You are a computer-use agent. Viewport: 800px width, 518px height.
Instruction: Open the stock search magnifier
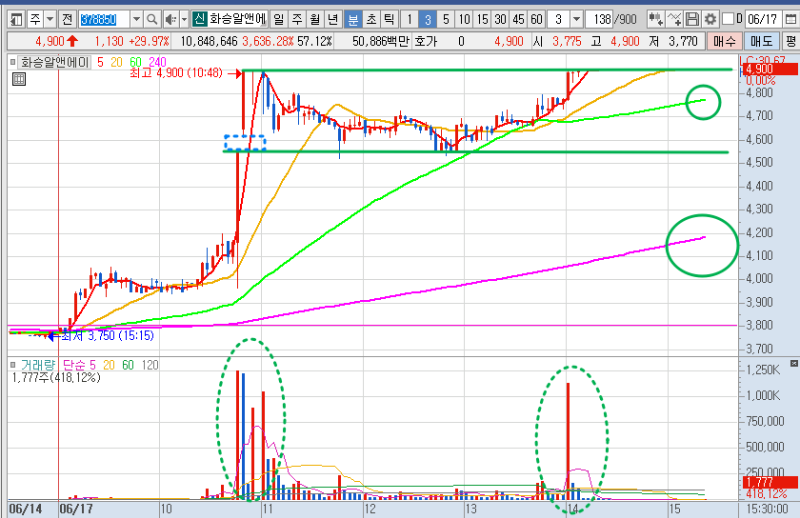click(x=152, y=19)
